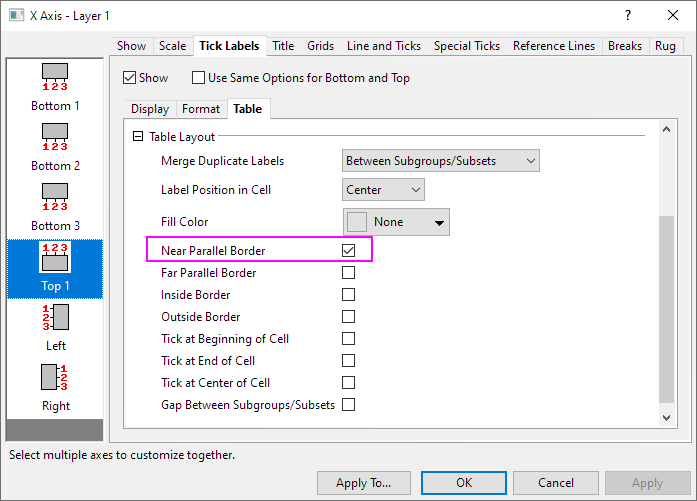697x501 pixels.
Task: Enable Gap Between Subgroups/Subsets checkbox
Action: click(348, 405)
